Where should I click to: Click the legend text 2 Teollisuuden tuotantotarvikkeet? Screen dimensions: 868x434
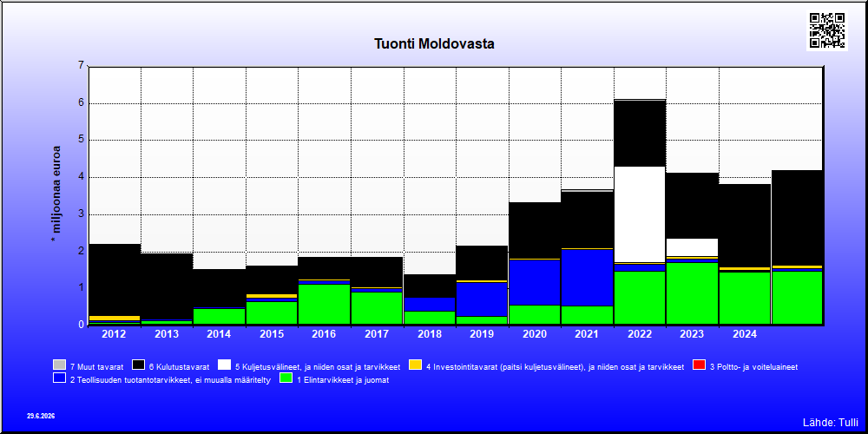(x=170, y=380)
